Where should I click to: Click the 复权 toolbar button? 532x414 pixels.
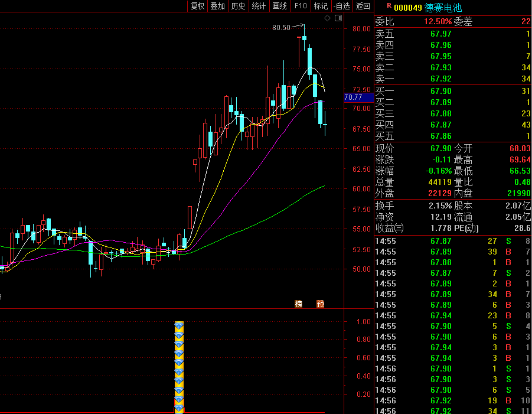(x=197, y=6)
